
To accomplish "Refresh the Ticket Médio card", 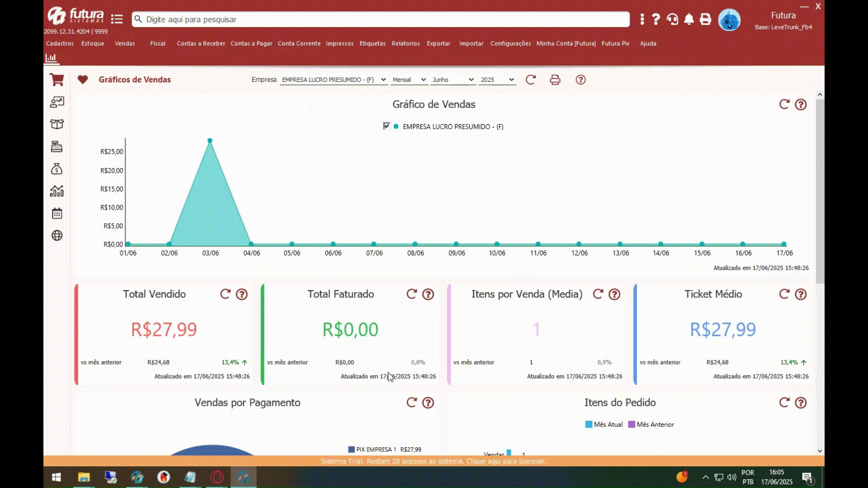I will (x=784, y=294).
